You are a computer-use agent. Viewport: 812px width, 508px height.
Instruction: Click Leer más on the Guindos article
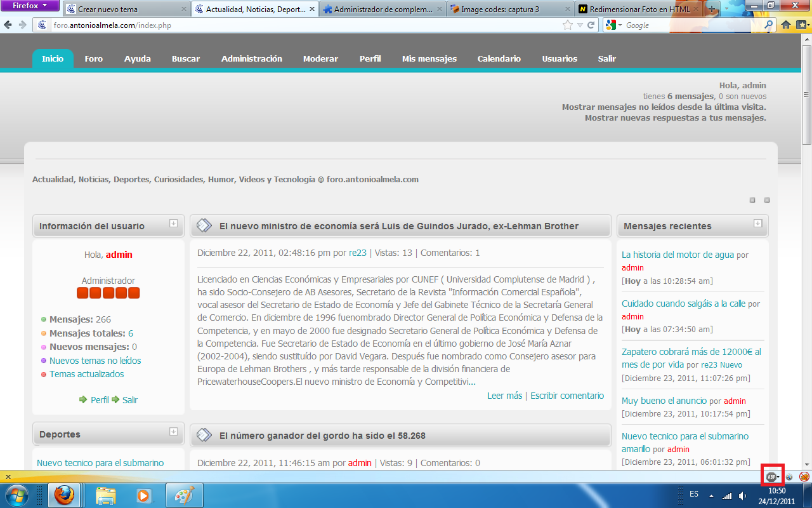coord(504,396)
